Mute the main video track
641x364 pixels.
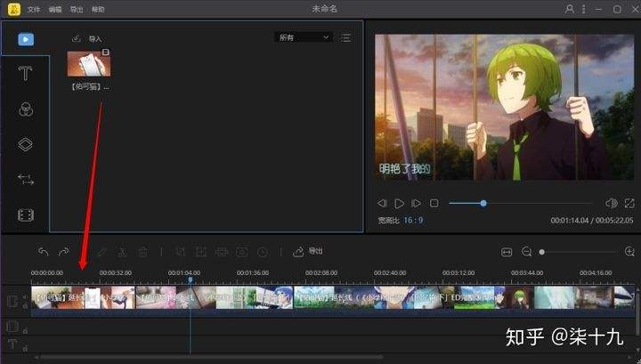click(25, 297)
